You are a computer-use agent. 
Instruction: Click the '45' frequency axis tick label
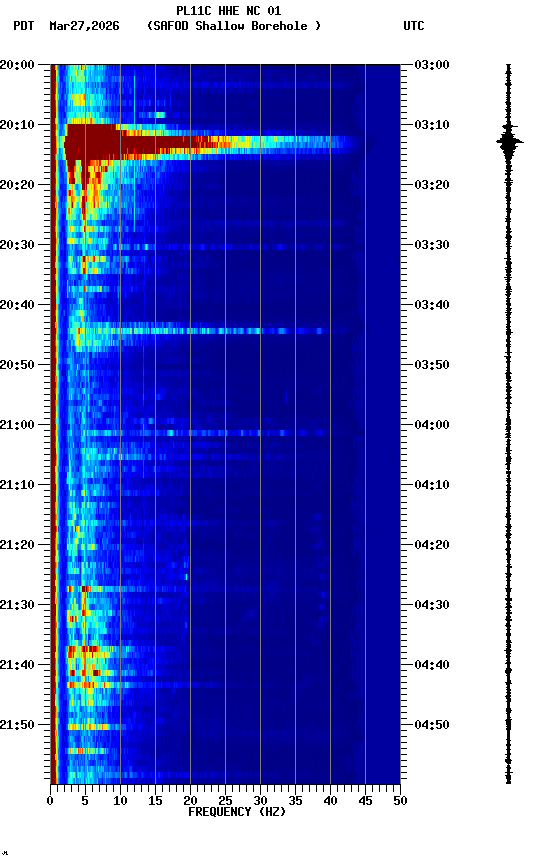click(365, 802)
